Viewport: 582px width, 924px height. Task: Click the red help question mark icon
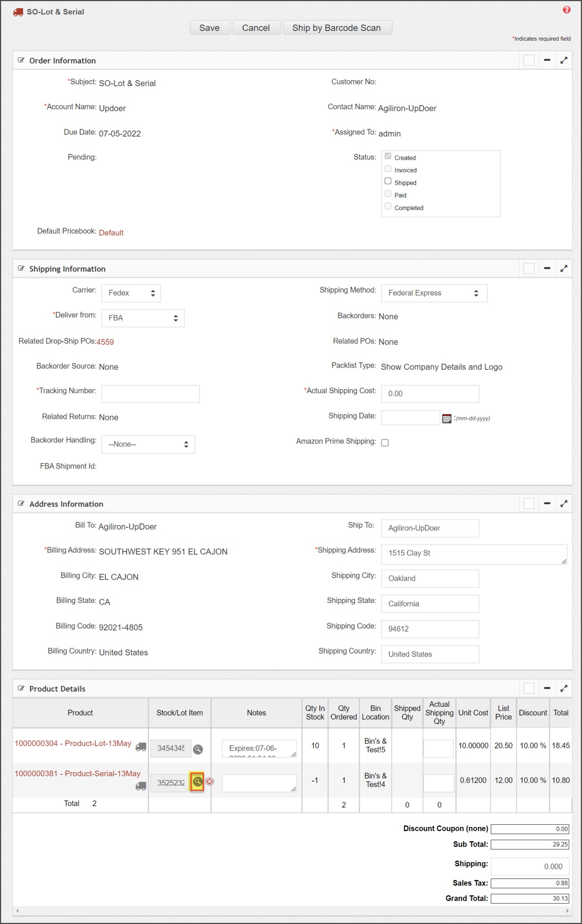(566, 10)
